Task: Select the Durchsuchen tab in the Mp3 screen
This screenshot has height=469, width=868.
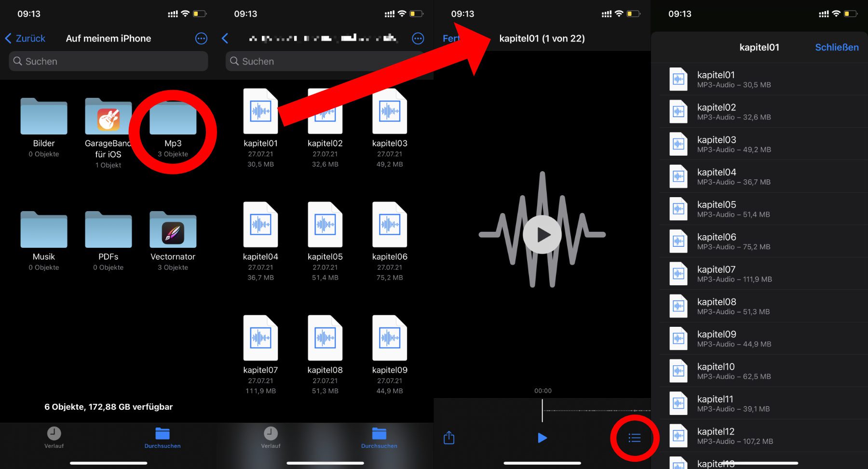Action: click(379, 438)
